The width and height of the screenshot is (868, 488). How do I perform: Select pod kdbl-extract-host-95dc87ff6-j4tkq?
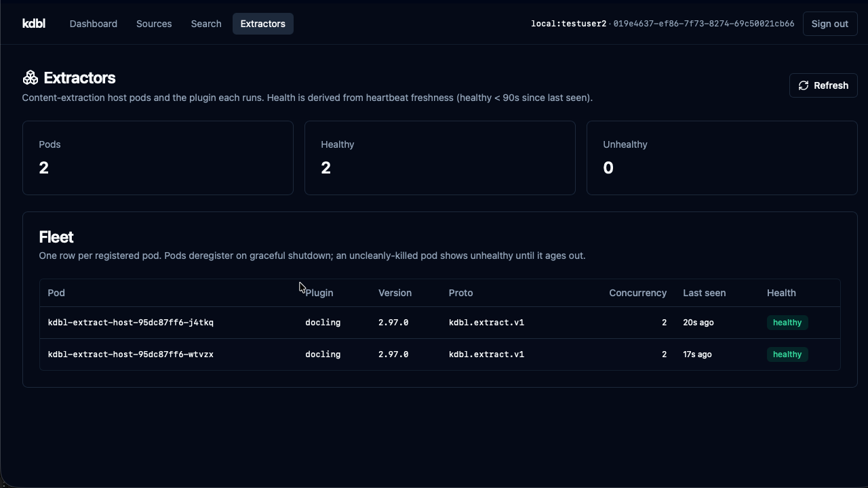click(x=131, y=323)
